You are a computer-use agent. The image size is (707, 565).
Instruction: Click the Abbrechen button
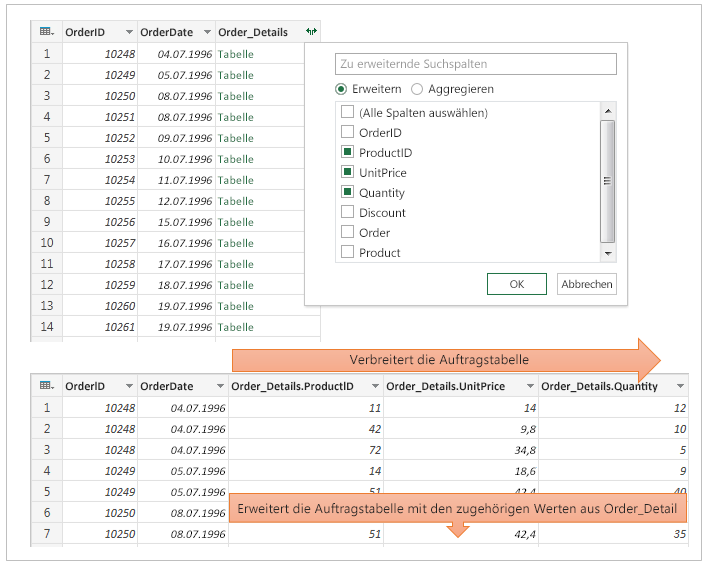(x=587, y=284)
